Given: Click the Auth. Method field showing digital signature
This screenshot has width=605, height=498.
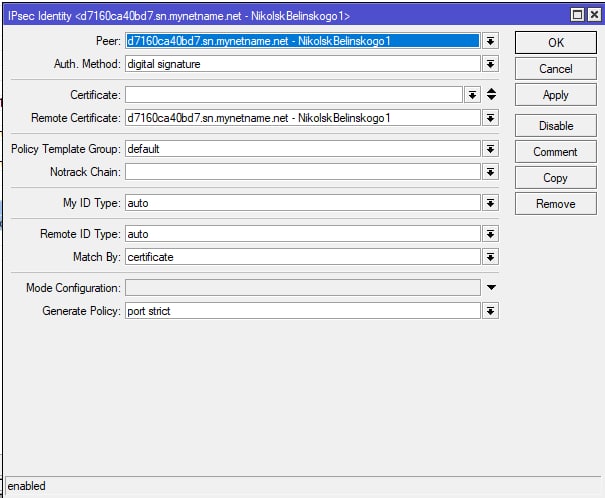Looking at the screenshot, I should (x=302, y=64).
